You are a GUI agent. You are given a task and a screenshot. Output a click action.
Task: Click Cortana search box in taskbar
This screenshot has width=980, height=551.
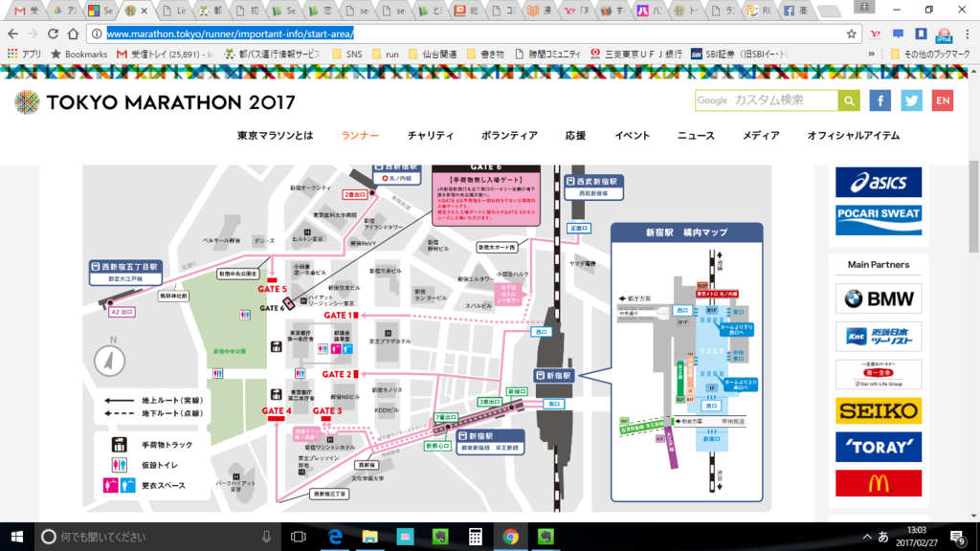pos(158,537)
